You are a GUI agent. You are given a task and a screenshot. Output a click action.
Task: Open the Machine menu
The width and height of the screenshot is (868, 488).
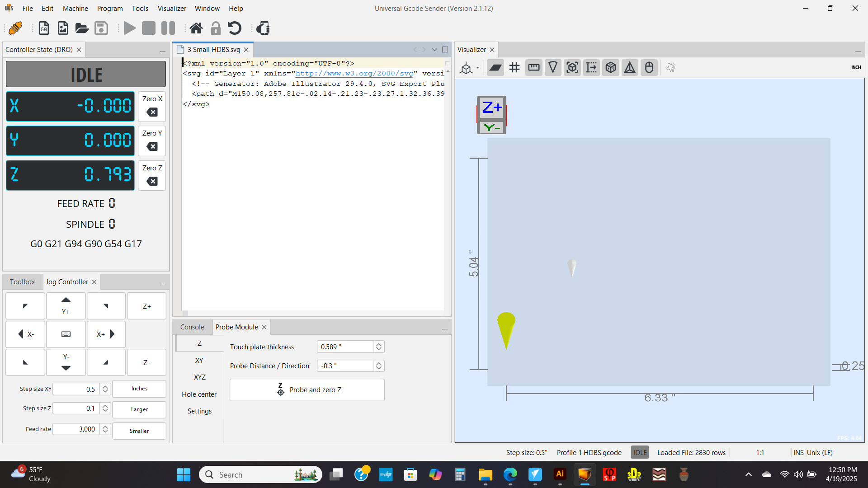[x=75, y=8]
